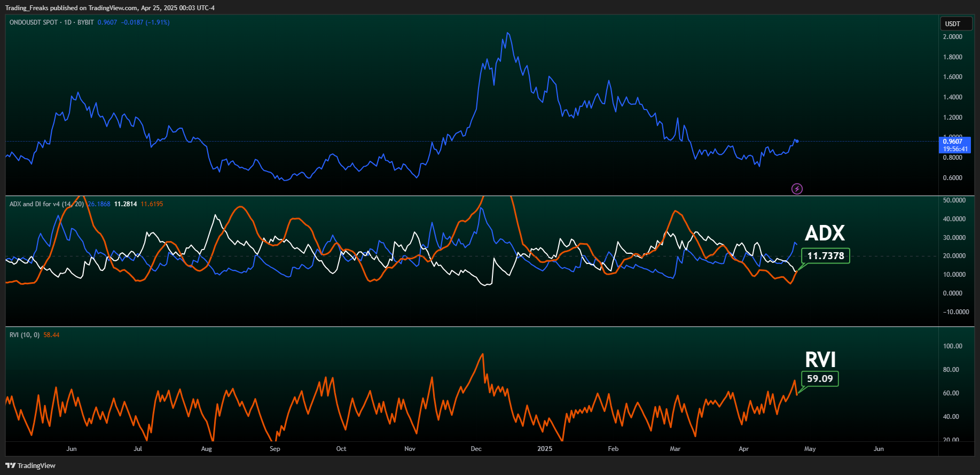Select the ADX and DI indicator legend

(x=46, y=204)
